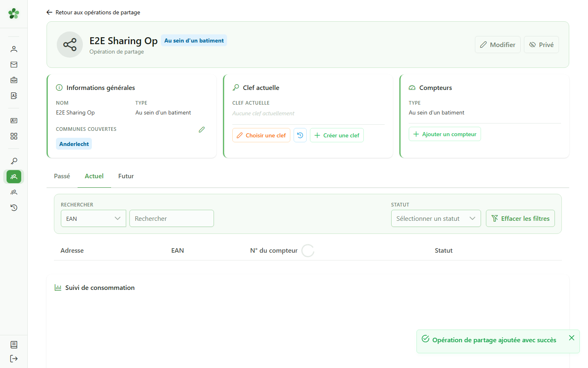The image size is (588, 368).
Task: Click Opération de partage ajoutée avec succès message
Action: (494, 340)
